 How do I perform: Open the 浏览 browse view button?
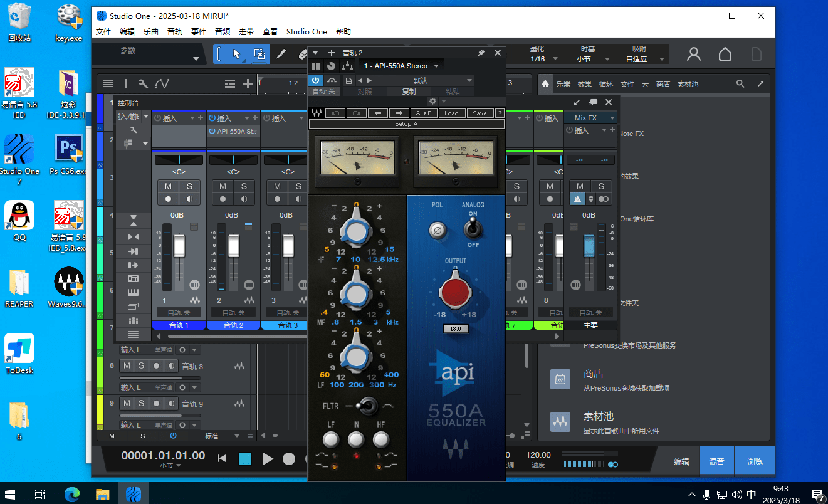click(x=755, y=461)
